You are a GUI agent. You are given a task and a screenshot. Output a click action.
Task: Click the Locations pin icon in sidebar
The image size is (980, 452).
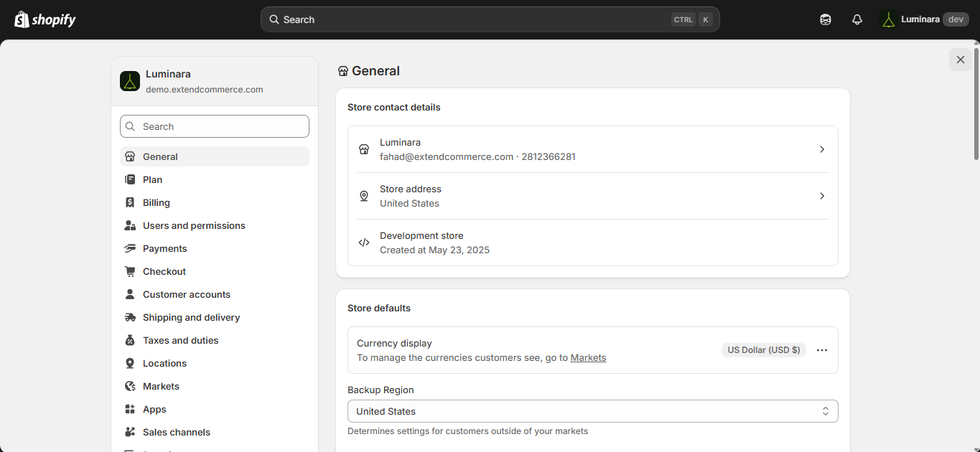[x=130, y=363]
